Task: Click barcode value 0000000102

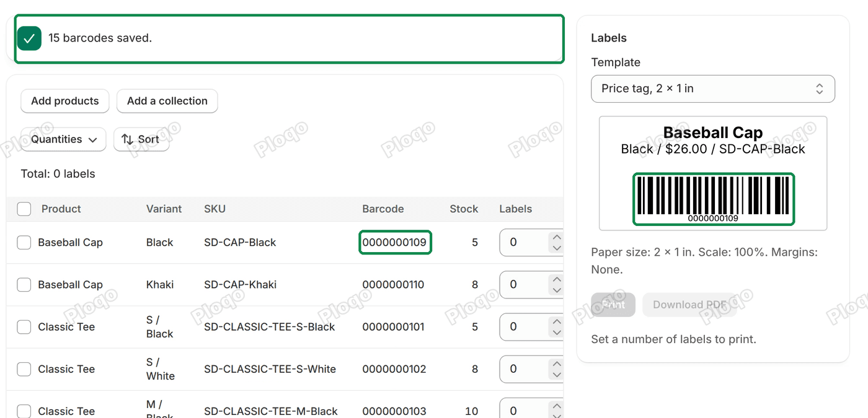Action: point(394,369)
